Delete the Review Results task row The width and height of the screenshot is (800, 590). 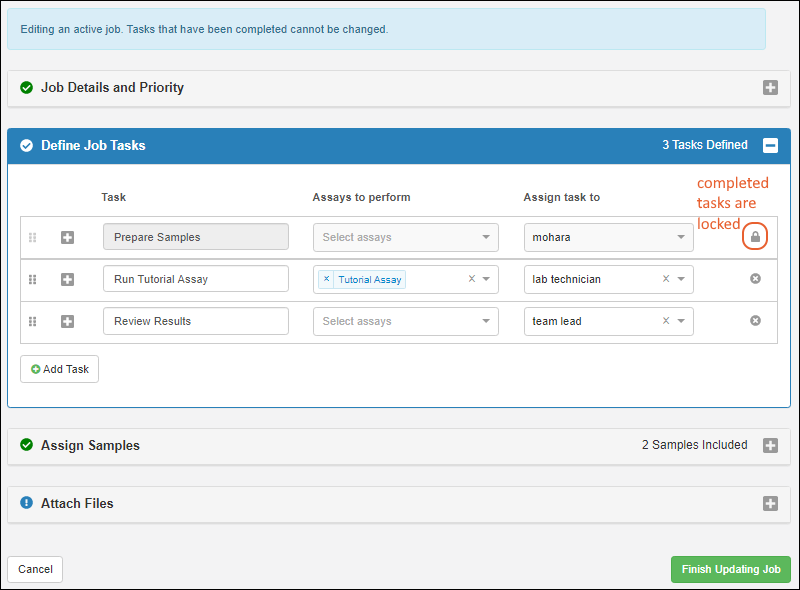[755, 321]
